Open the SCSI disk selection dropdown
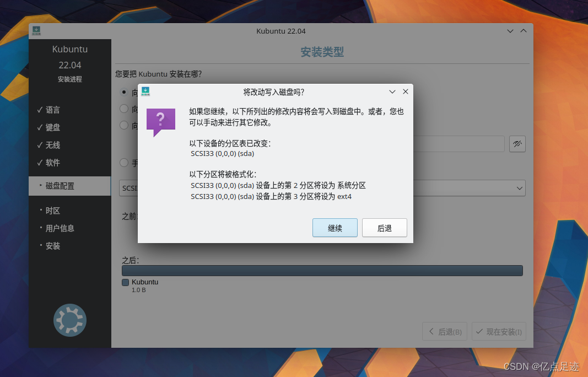The image size is (588, 377). click(x=322, y=188)
